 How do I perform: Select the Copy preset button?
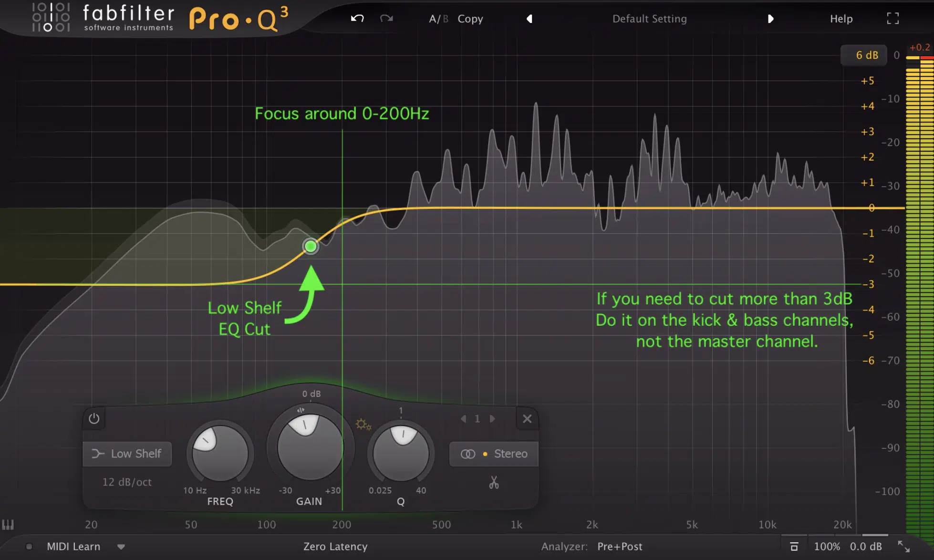[469, 18]
